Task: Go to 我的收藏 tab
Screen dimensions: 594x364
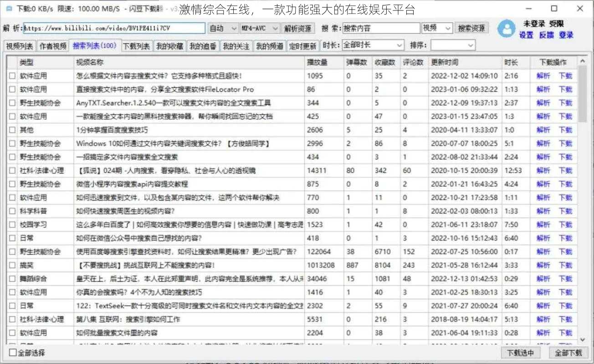Action: [x=169, y=46]
